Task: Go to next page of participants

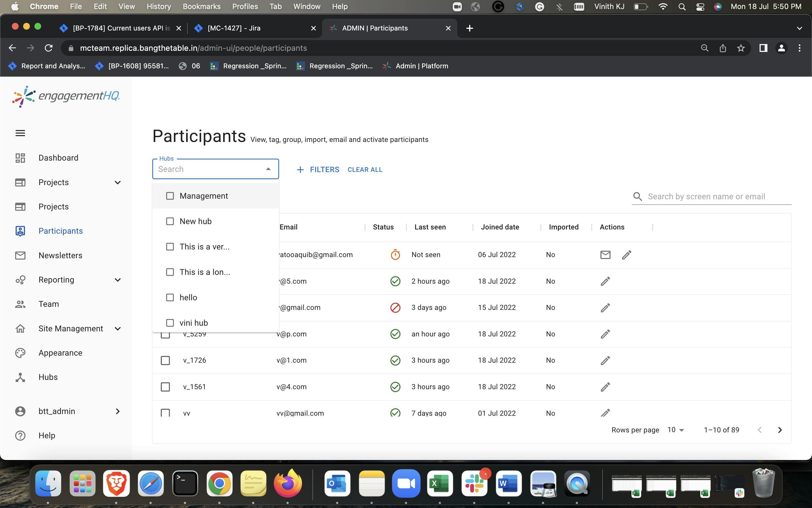Action: tap(780, 430)
